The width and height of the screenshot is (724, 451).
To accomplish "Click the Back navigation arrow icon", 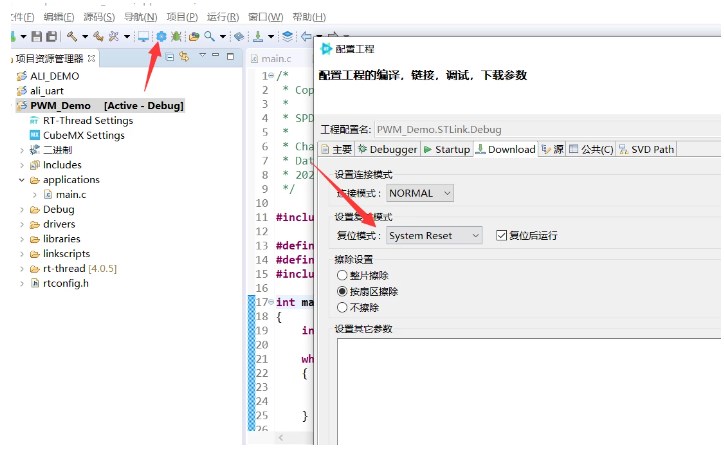I will click(306, 36).
